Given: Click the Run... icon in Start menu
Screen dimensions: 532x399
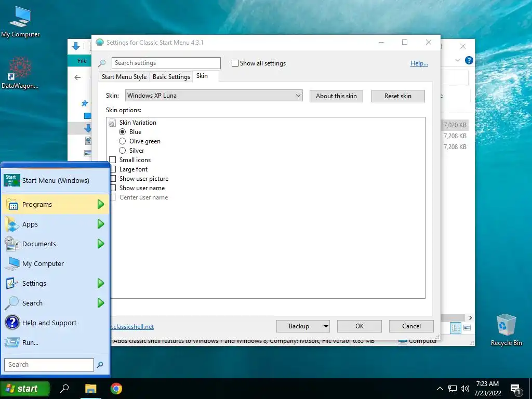Looking at the screenshot, I should [12, 342].
